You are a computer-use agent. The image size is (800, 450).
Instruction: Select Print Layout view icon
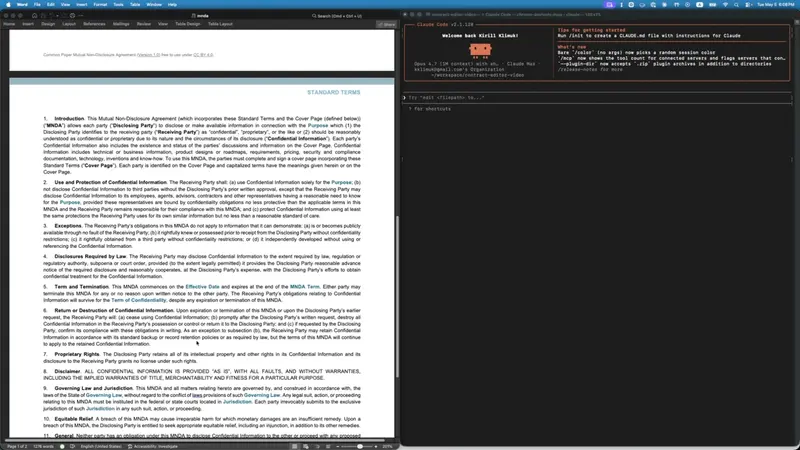tap(294, 446)
